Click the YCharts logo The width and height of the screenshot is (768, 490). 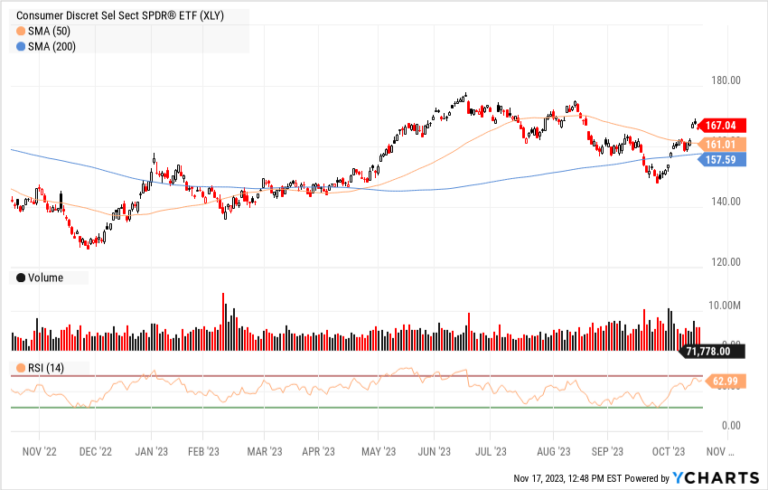click(713, 476)
